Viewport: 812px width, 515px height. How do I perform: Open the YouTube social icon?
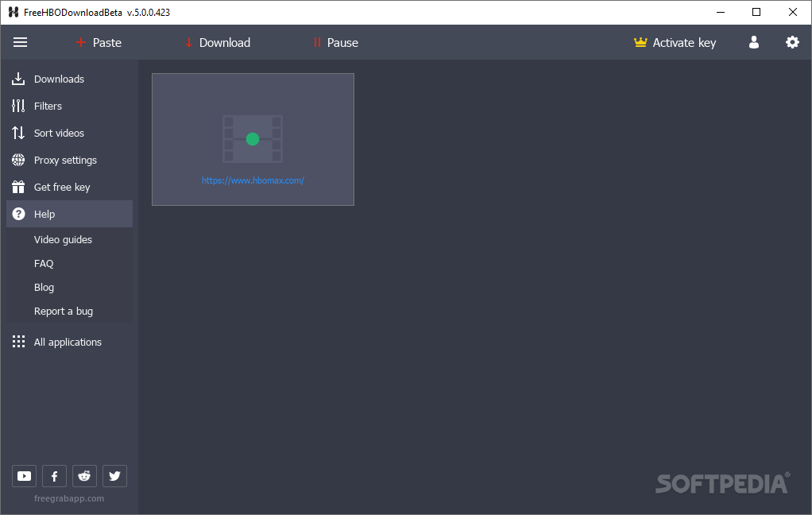coord(24,475)
